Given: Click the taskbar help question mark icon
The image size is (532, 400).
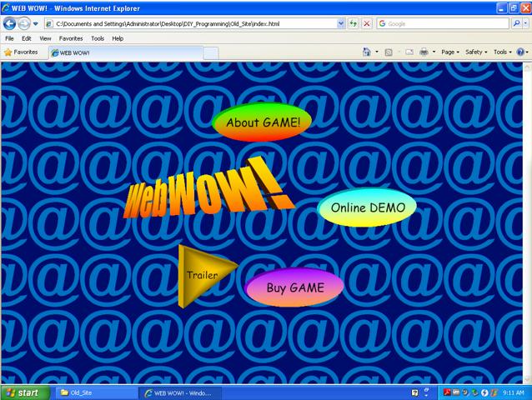Looking at the screenshot, I should tap(414, 392).
